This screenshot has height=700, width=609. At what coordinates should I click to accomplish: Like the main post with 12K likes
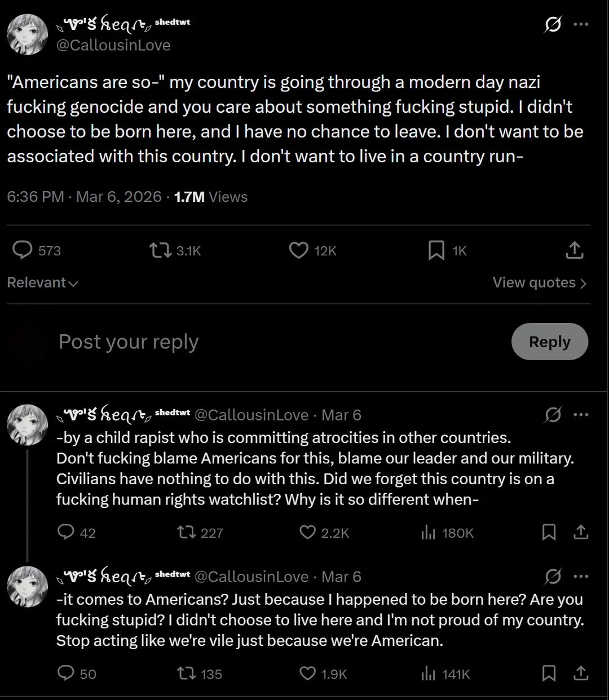tap(298, 250)
